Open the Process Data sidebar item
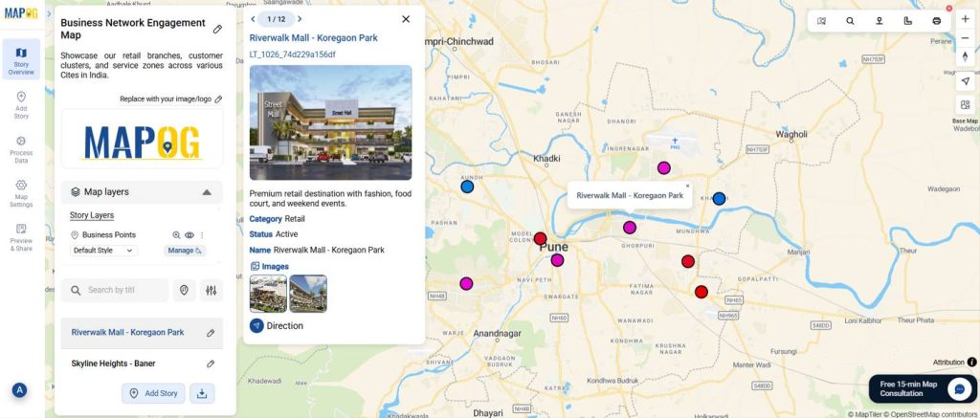 [x=21, y=149]
